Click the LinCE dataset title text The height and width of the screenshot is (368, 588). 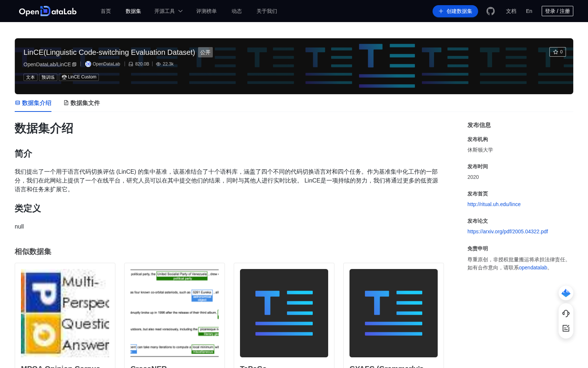(109, 52)
